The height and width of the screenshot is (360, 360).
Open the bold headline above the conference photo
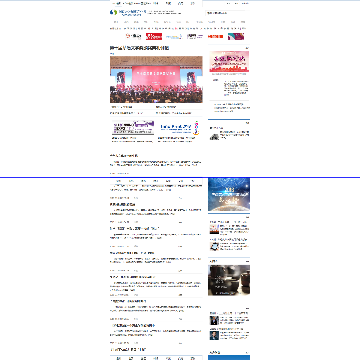pos(139,48)
